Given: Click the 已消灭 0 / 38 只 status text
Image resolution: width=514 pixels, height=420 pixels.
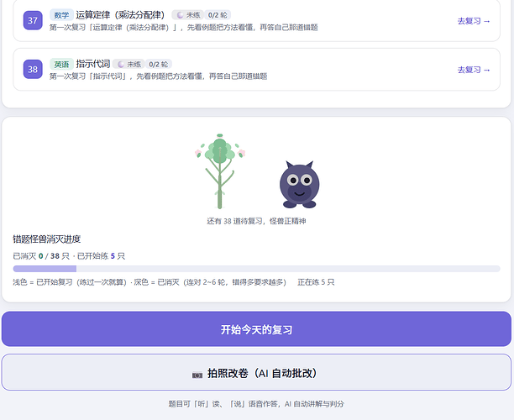Looking at the screenshot, I should pyautogui.click(x=41, y=255).
